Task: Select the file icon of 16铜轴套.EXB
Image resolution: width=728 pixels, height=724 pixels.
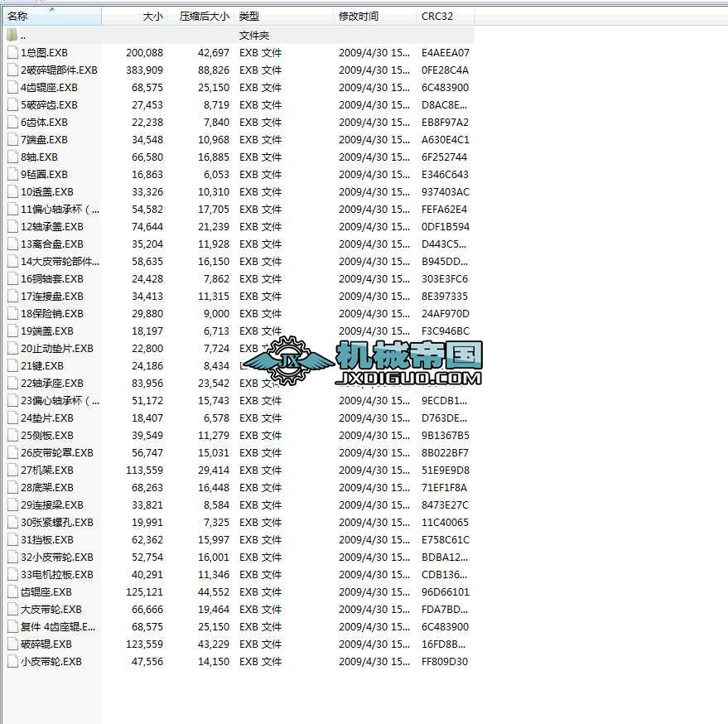Action: click(x=12, y=278)
